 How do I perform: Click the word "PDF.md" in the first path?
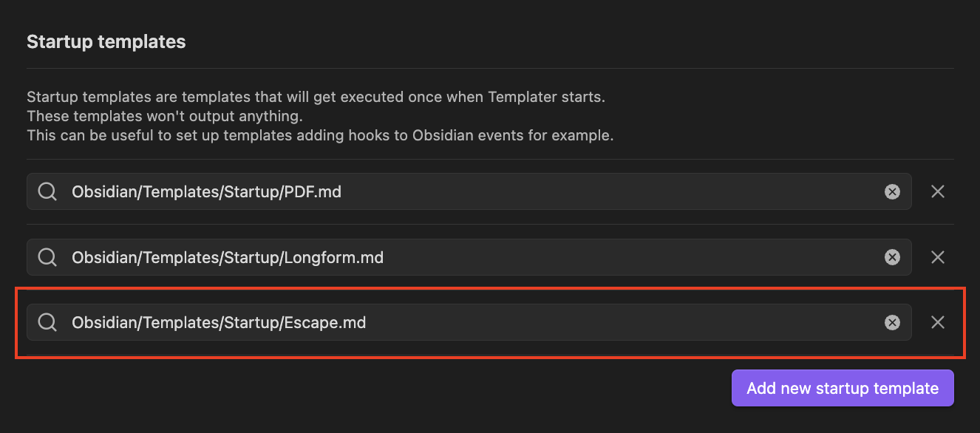[313, 192]
